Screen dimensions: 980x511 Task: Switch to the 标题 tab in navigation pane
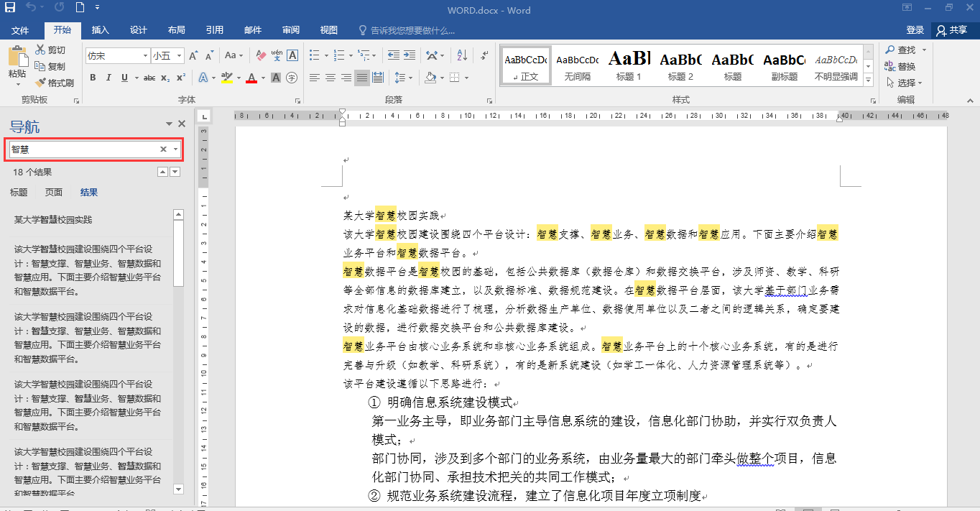(x=19, y=192)
